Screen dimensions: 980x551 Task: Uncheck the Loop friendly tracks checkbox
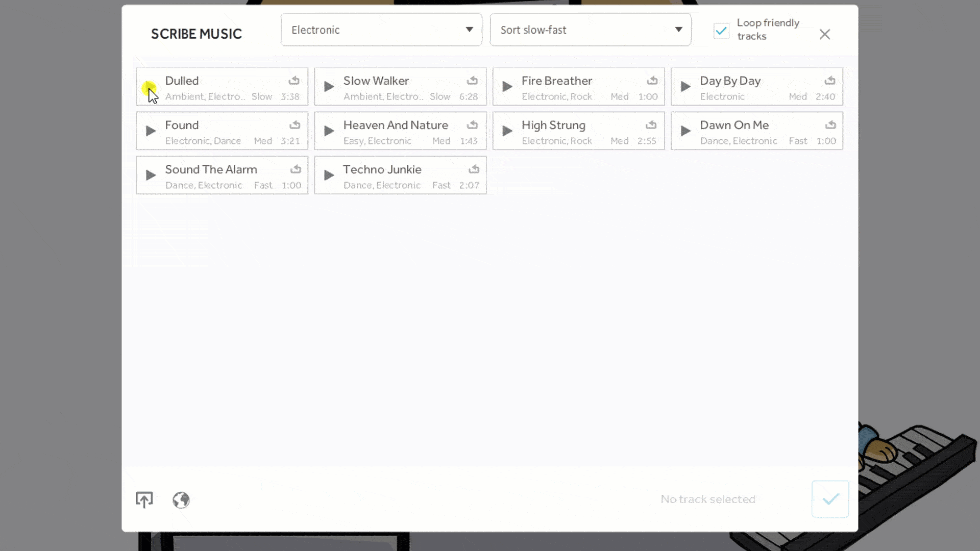(x=721, y=31)
